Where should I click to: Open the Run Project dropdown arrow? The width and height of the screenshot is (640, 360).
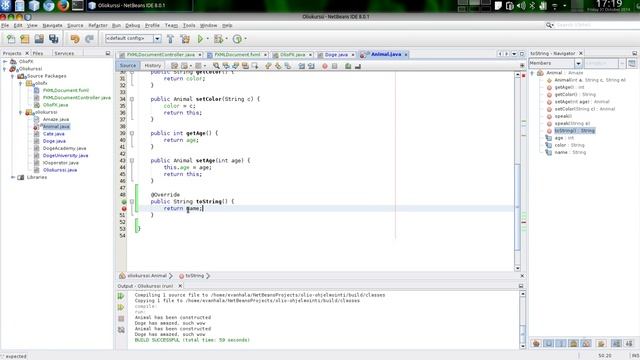tap(207, 39)
